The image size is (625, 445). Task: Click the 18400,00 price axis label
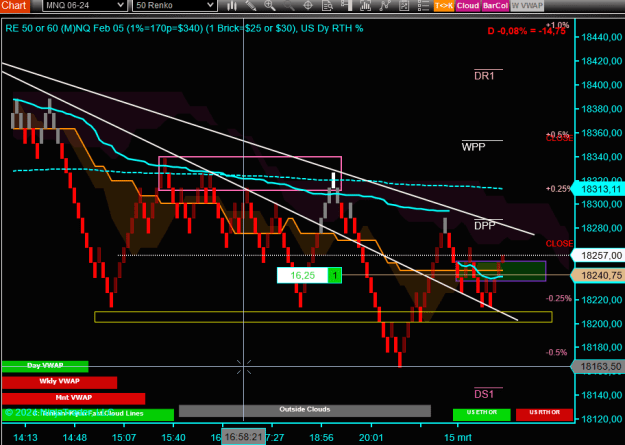click(x=602, y=85)
